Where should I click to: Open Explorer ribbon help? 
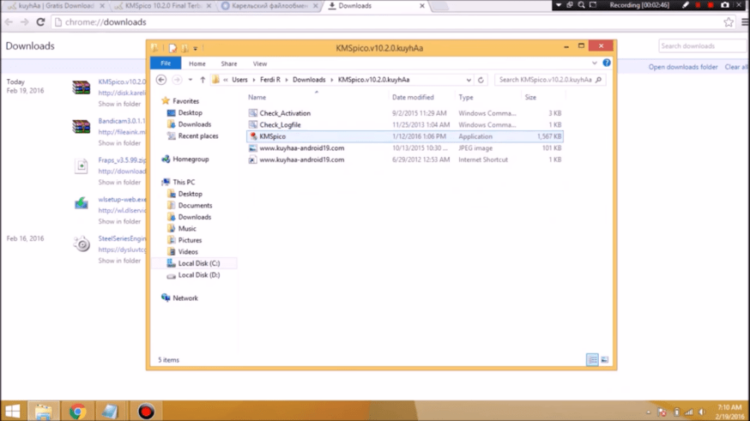[x=607, y=63]
